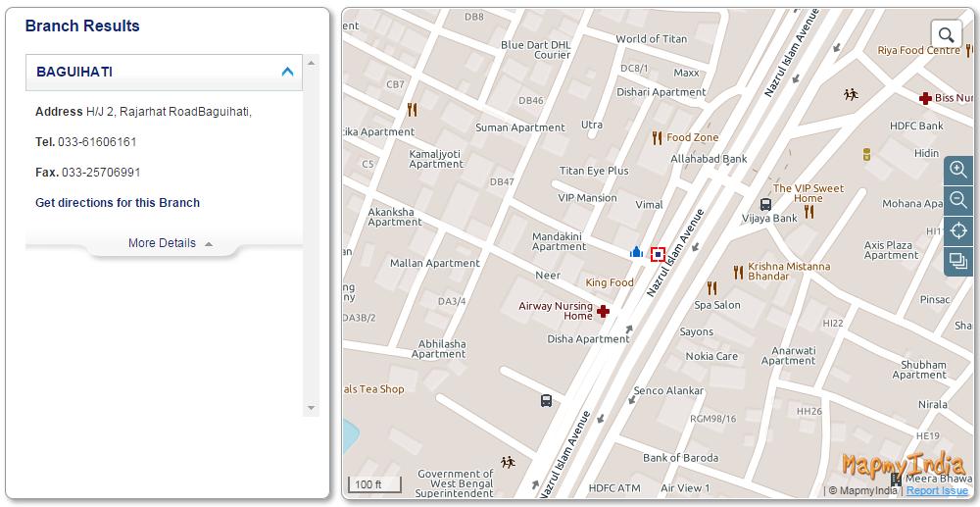Click the Biss Nursing red cross icon
The image size is (980, 507).
924,98
